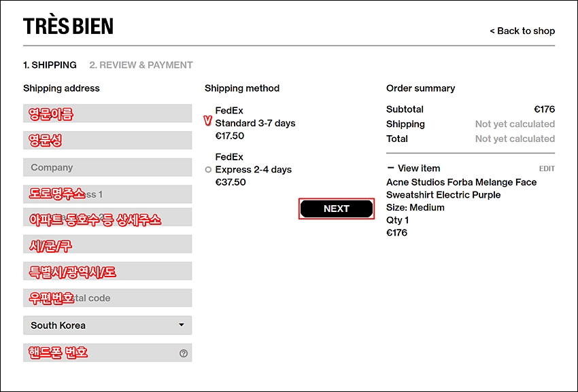Click the state/province input field
The width and height of the screenshot is (578, 392).
pos(107,271)
